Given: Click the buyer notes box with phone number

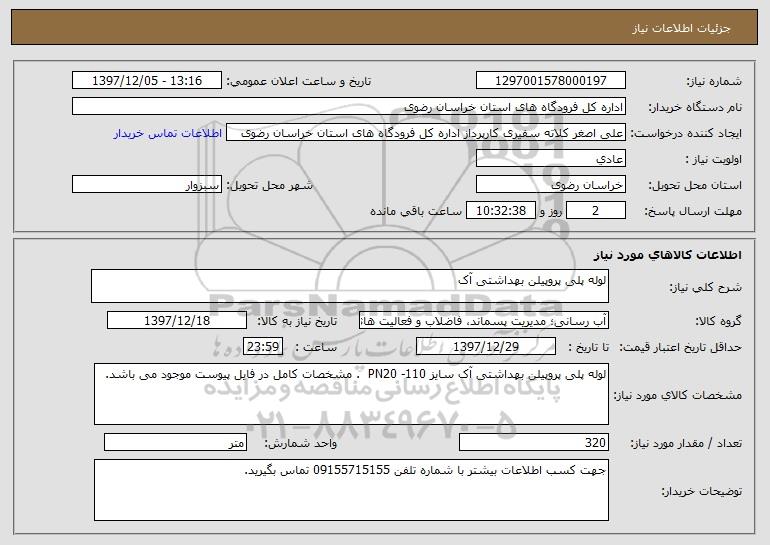Looking at the screenshot, I should (351, 490).
